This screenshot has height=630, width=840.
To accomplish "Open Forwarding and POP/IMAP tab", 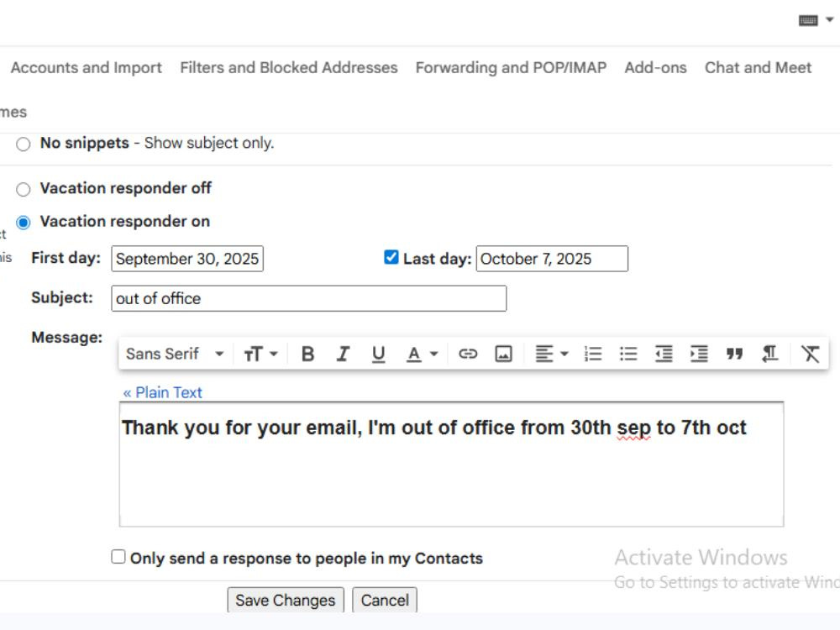I will pos(511,67).
